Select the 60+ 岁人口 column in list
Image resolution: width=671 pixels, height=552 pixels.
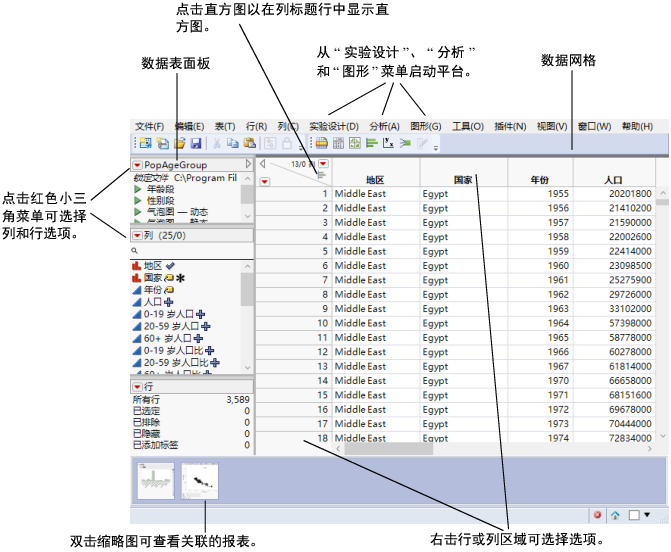[167, 338]
